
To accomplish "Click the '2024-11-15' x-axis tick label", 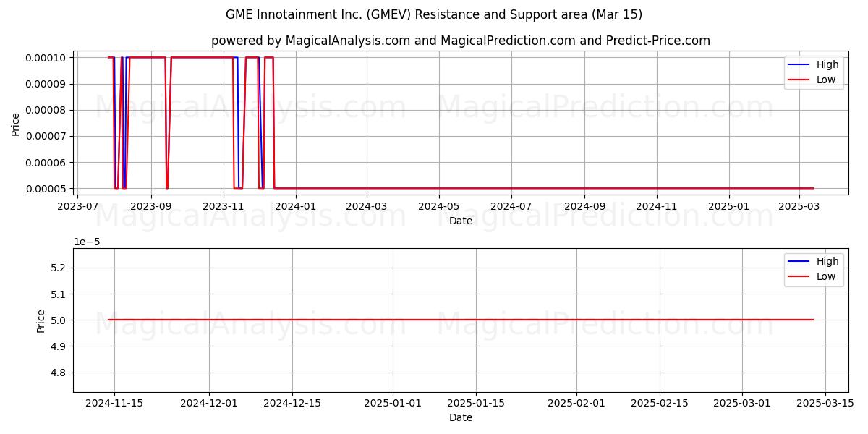I will (114, 403).
